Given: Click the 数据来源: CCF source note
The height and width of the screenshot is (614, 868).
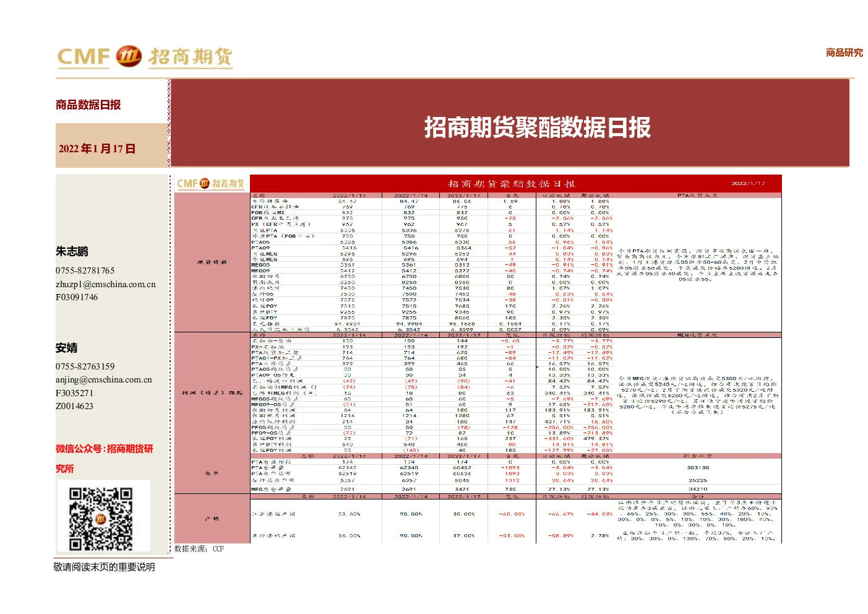Looking at the screenshot, I should 199,549.
